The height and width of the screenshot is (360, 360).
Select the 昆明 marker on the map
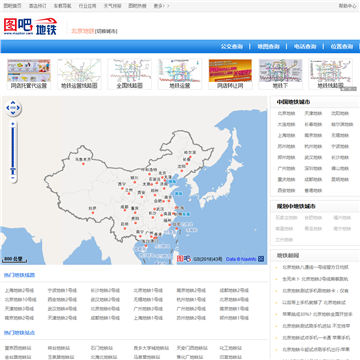pyautogui.click(x=125, y=228)
